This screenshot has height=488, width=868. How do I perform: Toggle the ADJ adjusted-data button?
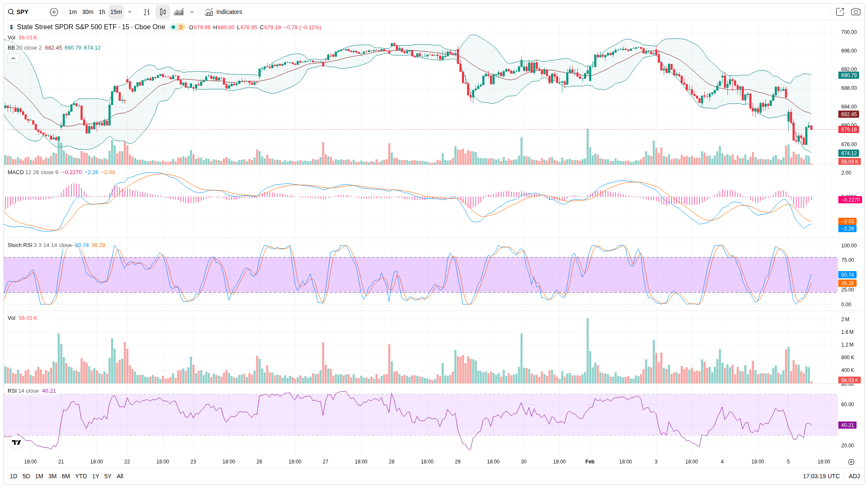click(x=854, y=476)
